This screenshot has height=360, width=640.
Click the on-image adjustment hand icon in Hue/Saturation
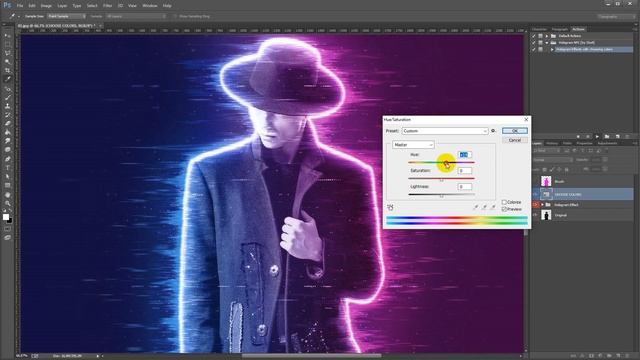(x=390, y=207)
